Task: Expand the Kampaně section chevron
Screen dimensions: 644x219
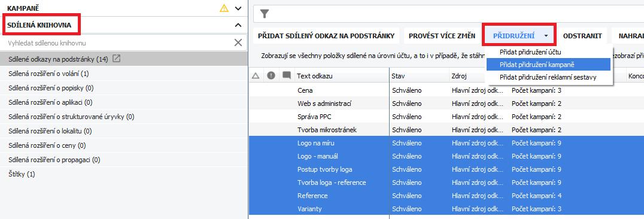Action: (238, 8)
